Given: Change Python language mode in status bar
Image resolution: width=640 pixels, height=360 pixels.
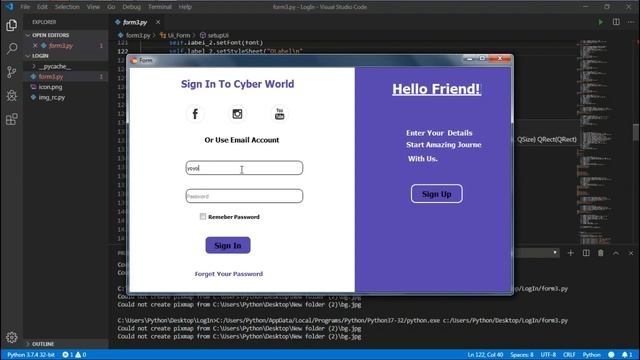Looking at the screenshot, I should click(591, 355).
